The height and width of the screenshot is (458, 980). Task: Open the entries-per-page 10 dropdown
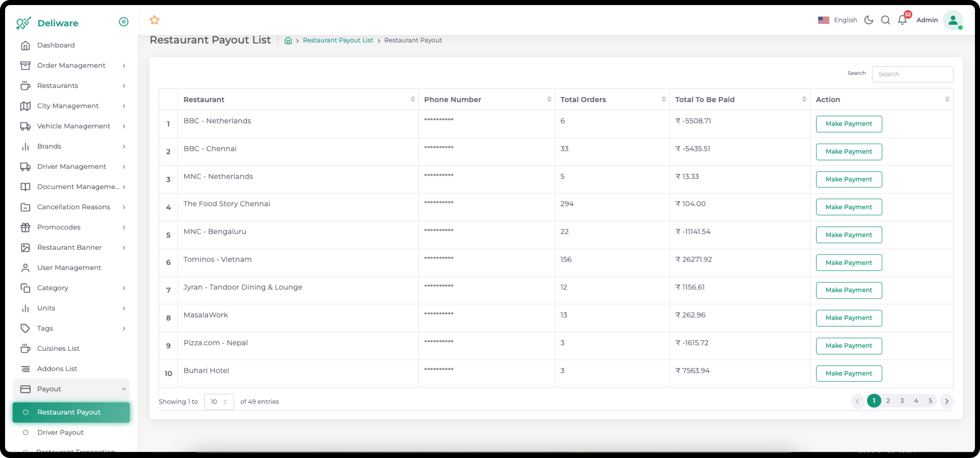click(x=219, y=402)
